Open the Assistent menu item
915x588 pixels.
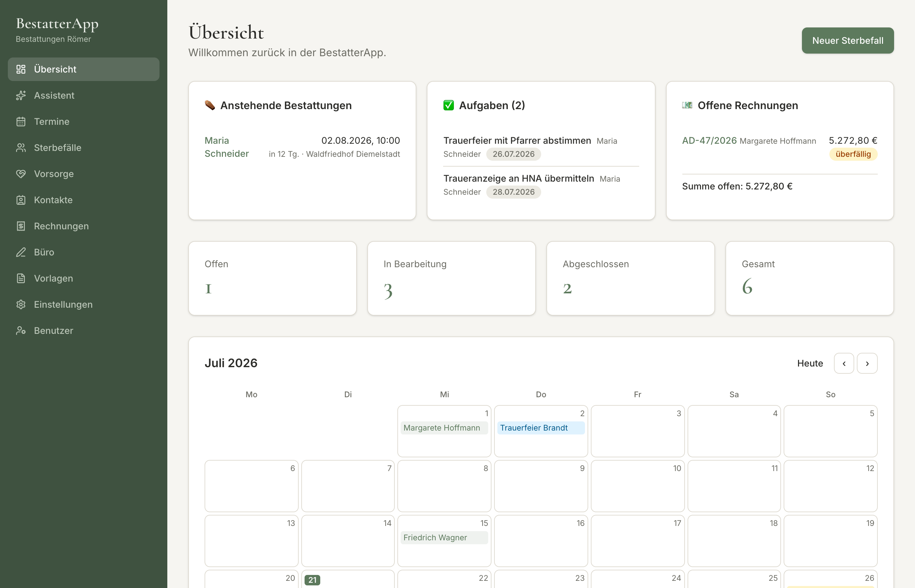tap(84, 95)
